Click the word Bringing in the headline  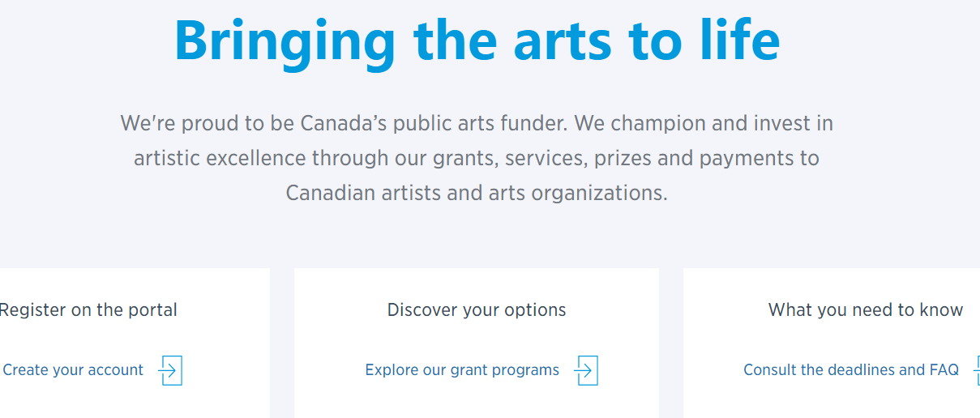tap(285, 41)
